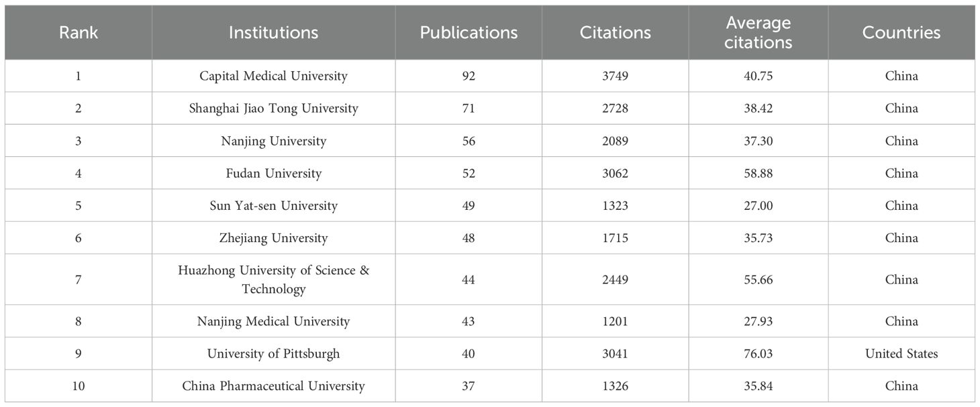Click the Nanjing University cell
This screenshot has width=980, height=407.
click(273, 141)
